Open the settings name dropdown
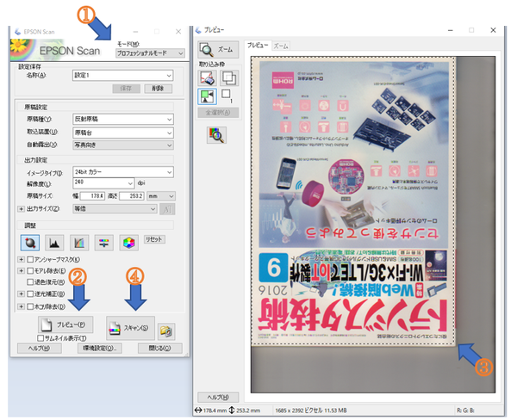The image size is (517, 420). 122,76
